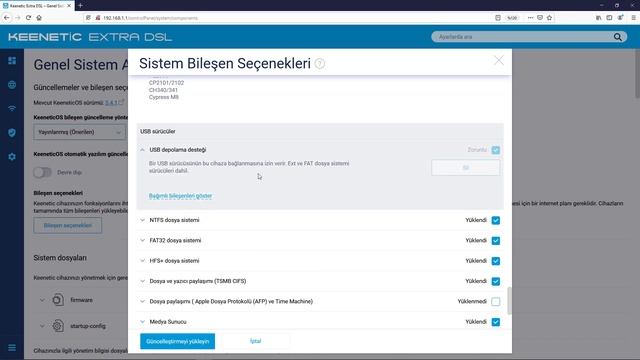Viewport: 640px width, 360px height.
Task: Click Güncelleştirmeyi yükleyin button
Action: [178, 341]
